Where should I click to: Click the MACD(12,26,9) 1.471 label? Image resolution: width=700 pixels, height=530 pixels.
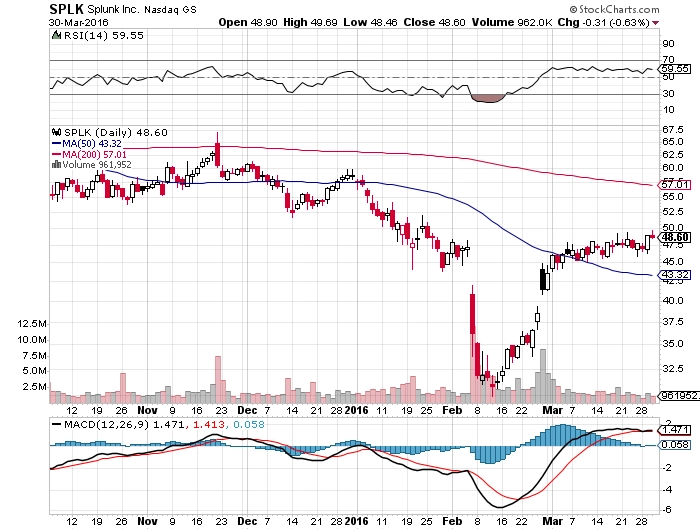pos(124,424)
